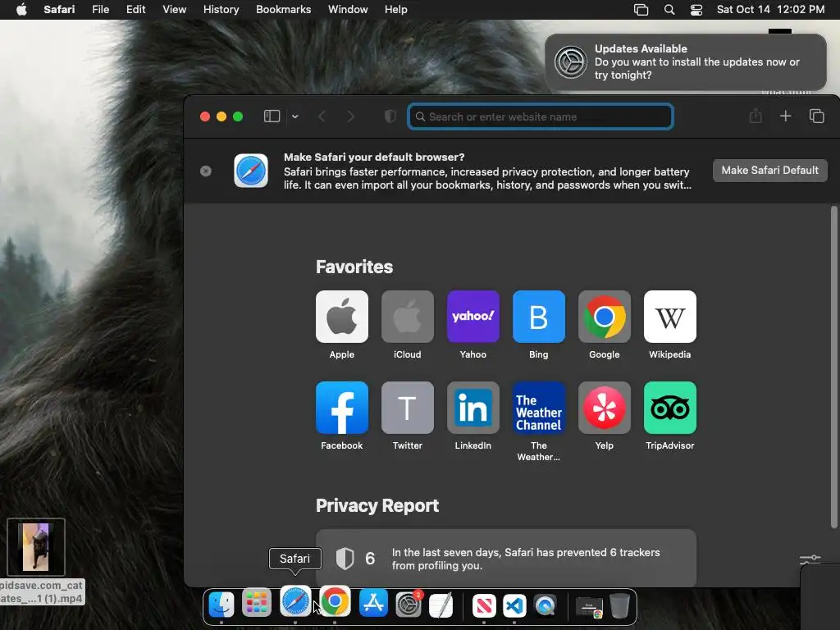
Task: Expand the tab group chevron menu
Action: pos(295,116)
